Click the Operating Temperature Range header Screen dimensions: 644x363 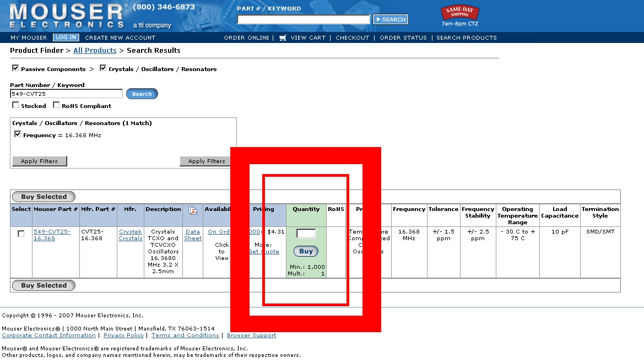pos(517,215)
